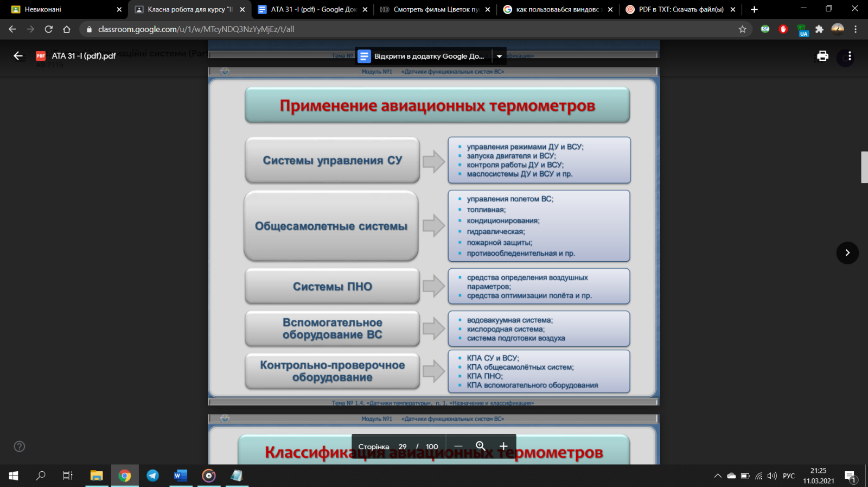Reload the current page
The height and width of the screenshot is (487, 868).
pos(49,29)
